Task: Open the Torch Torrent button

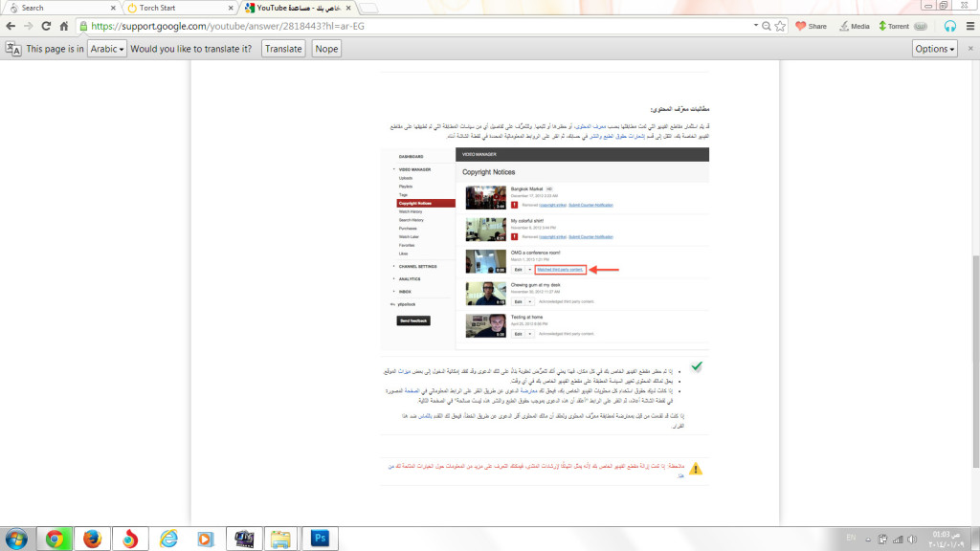Action: click(x=894, y=26)
